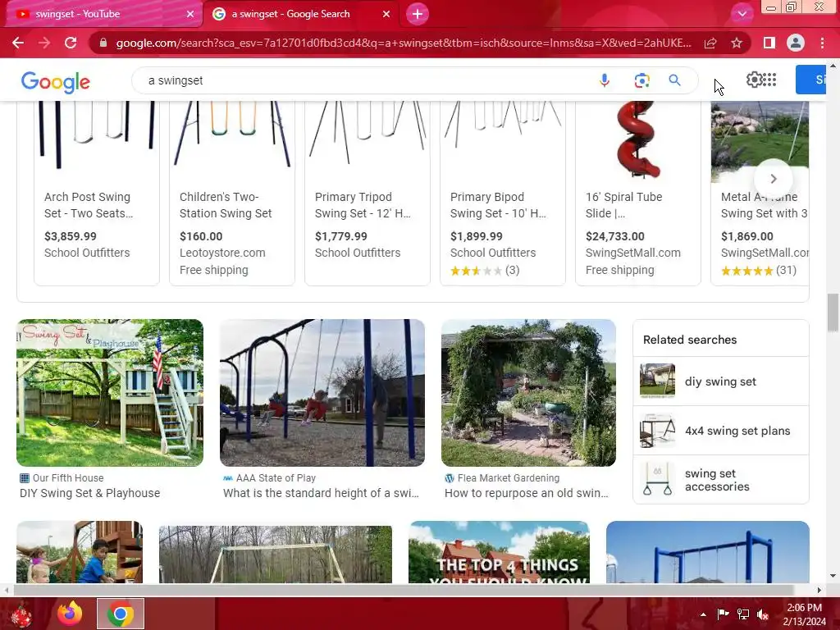Select related search swing set accessories
The width and height of the screenshot is (840, 630).
[x=720, y=480]
